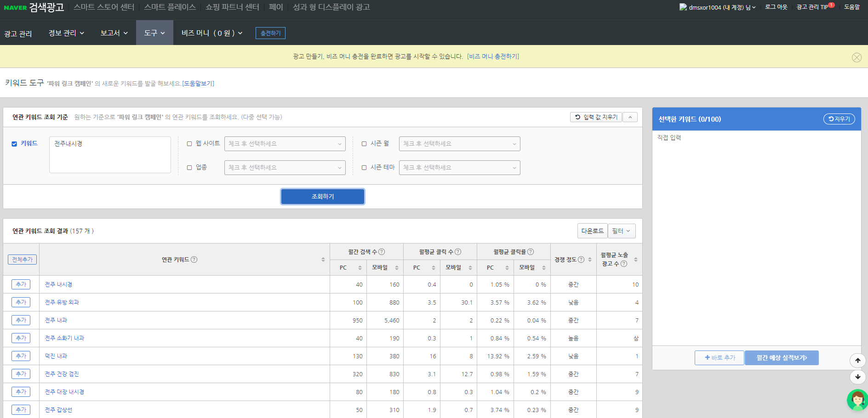Collapse the 연관 키워드 조회 기준 panel

(x=630, y=117)
